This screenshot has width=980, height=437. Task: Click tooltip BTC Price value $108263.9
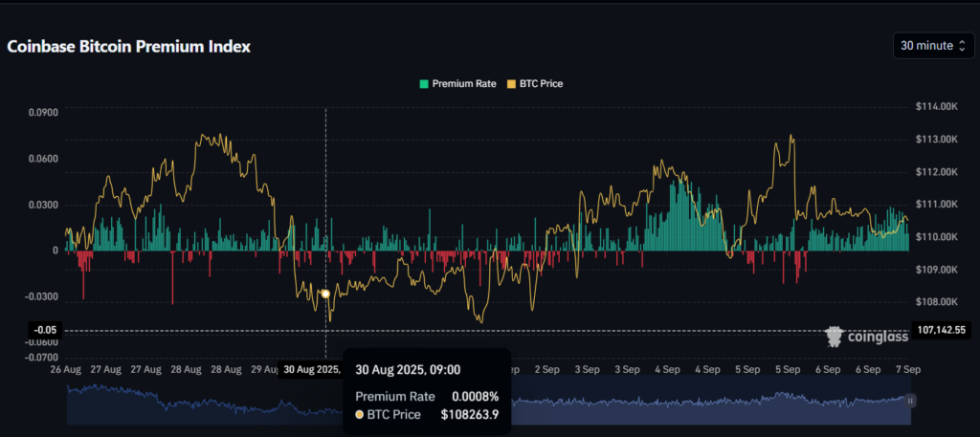pos(469,414)
